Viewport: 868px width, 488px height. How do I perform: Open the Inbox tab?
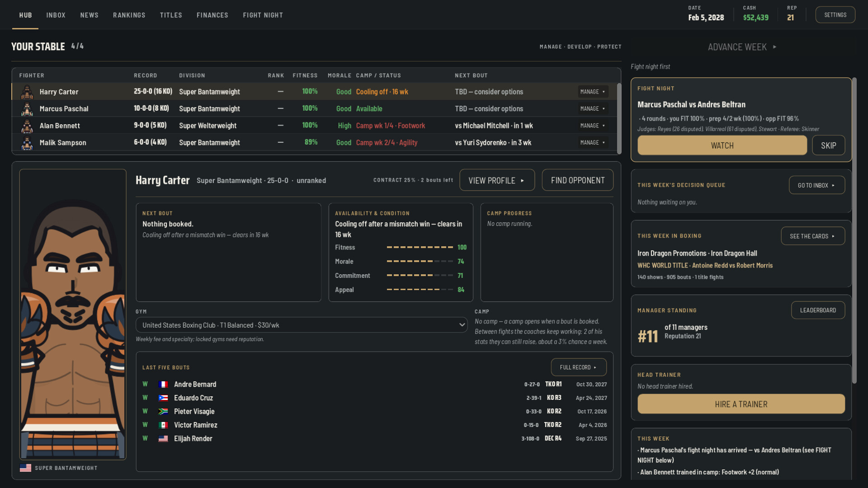(56, 15)
